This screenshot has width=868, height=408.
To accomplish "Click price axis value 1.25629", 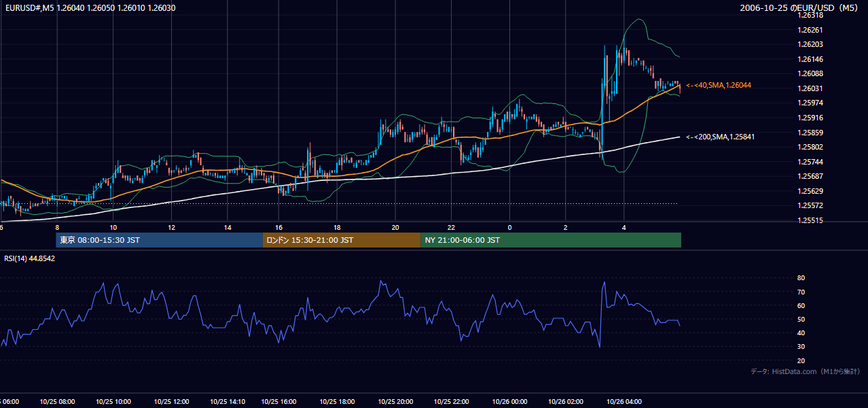I will (x=810, y=191).
